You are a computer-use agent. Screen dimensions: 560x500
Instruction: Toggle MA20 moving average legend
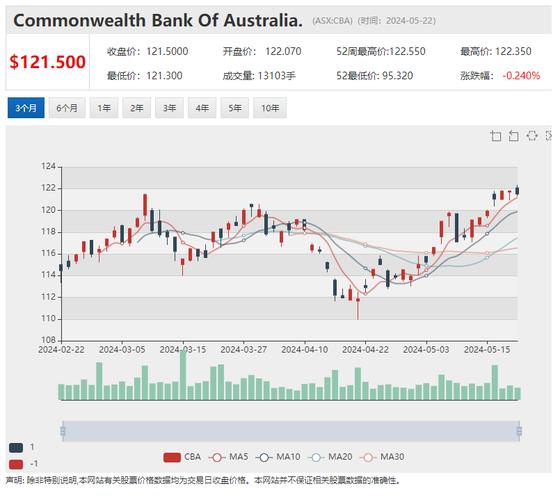tap(330, 457)
